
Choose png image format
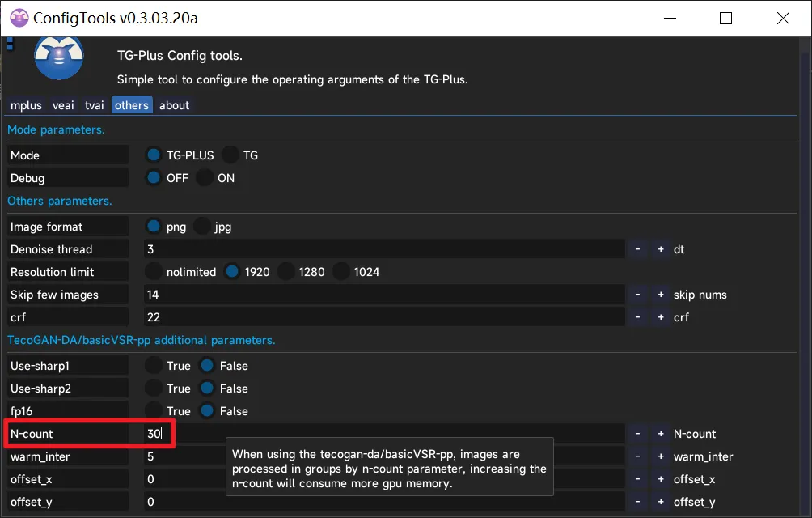154,227
